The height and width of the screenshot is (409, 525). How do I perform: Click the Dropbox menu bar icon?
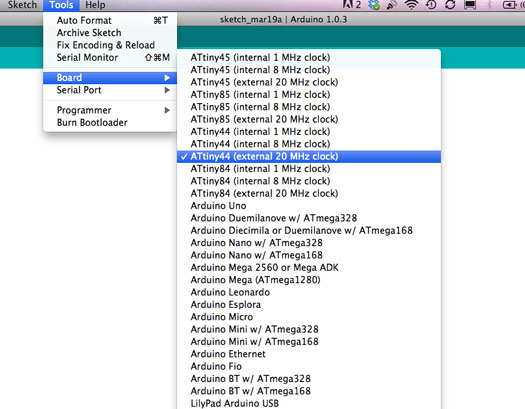coord(374,5)
